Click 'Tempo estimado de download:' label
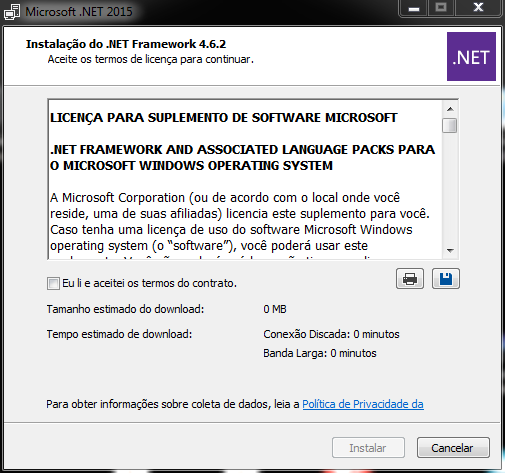 119,334
